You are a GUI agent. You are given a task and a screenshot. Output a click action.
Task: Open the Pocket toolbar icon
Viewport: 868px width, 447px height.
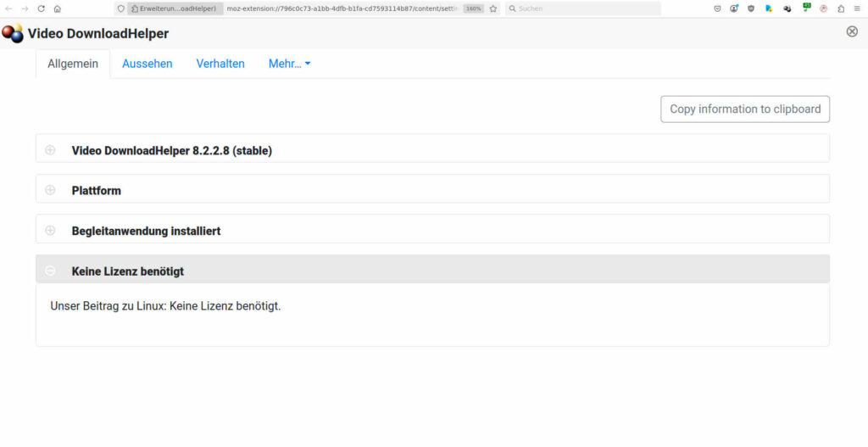pos(717,8)
